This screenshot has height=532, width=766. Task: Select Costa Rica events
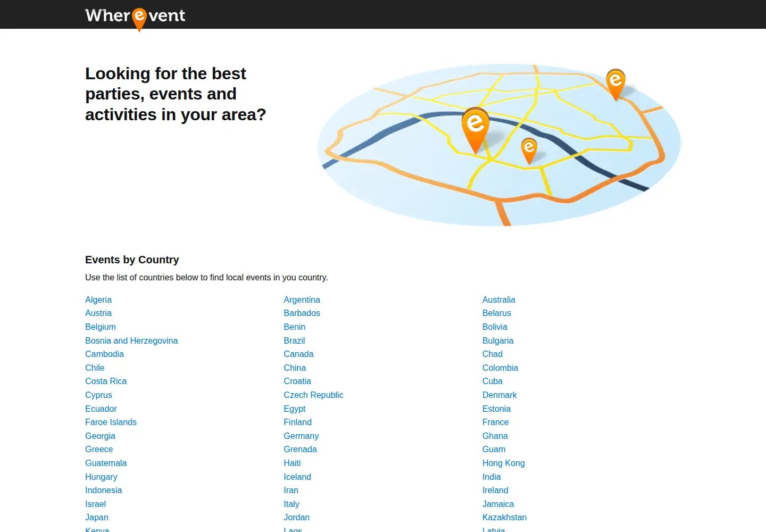pos(106,381)
